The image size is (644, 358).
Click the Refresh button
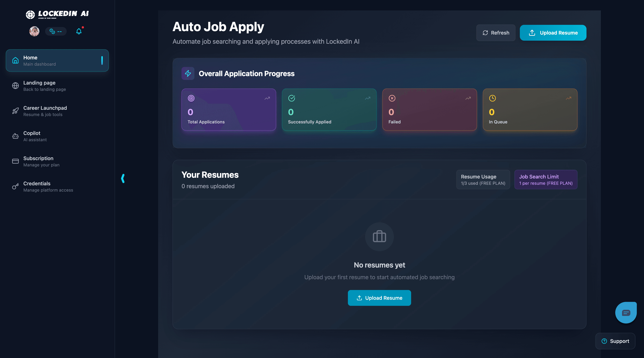(x=496, y=33)
